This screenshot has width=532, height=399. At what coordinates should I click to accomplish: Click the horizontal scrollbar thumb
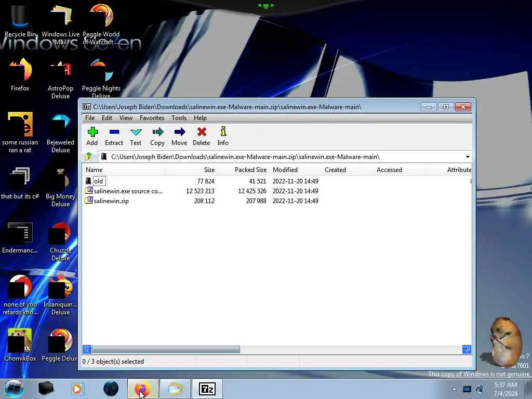click(x=166, y=349)
